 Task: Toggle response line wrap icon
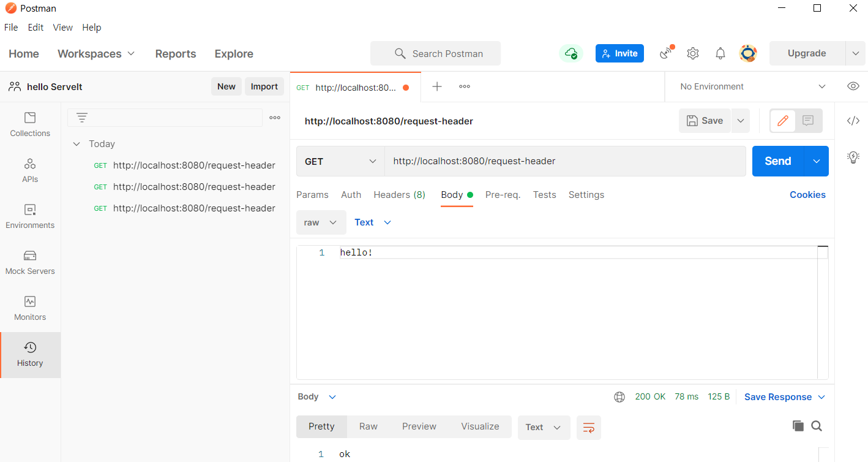click(589, 428)
